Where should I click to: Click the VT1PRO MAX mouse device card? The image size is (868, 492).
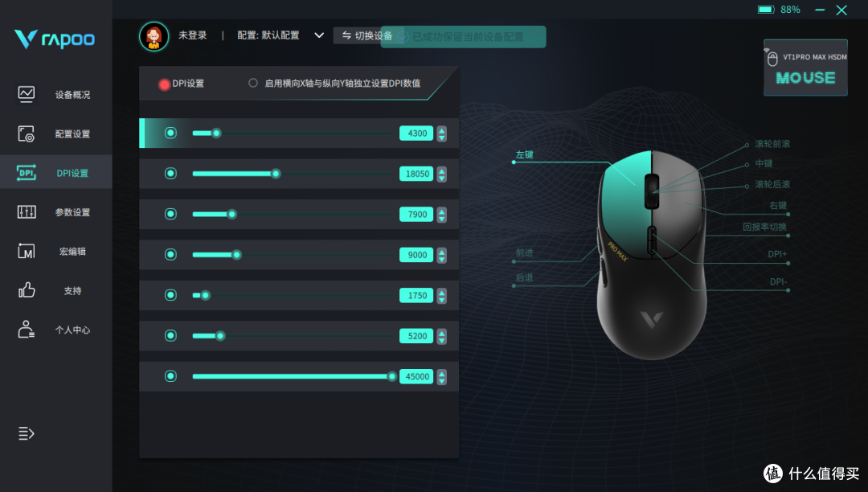805,68
